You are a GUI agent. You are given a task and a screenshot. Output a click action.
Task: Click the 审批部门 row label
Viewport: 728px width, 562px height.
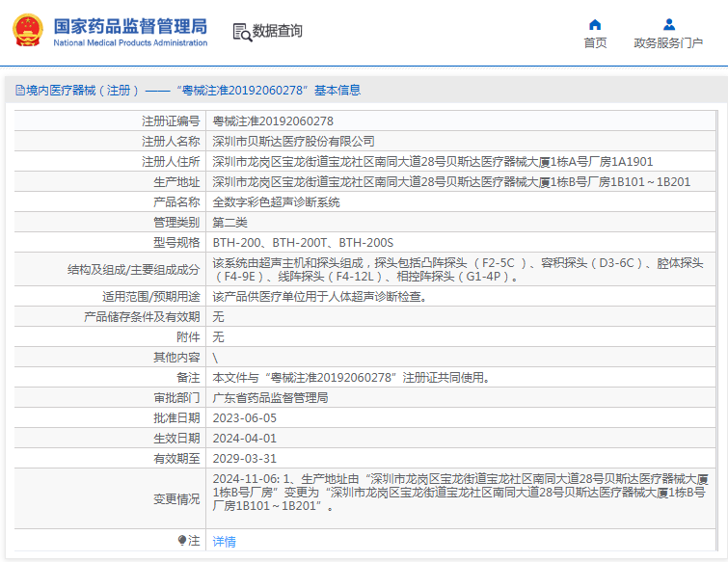point(176,398)
